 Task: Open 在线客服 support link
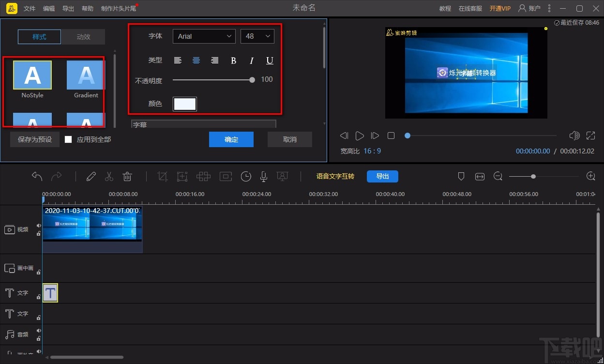[471, 9]
